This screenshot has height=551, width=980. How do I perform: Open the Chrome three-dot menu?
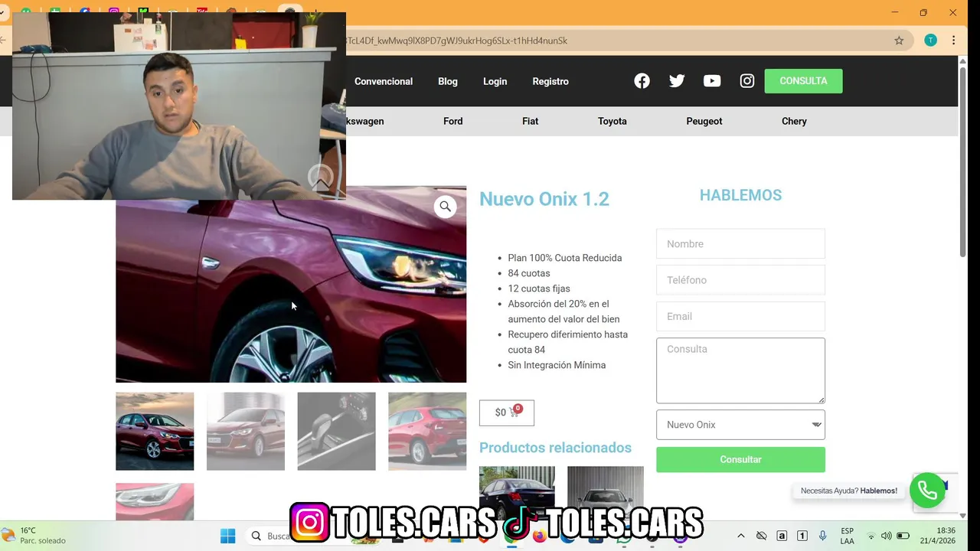[x=953, y=41]
